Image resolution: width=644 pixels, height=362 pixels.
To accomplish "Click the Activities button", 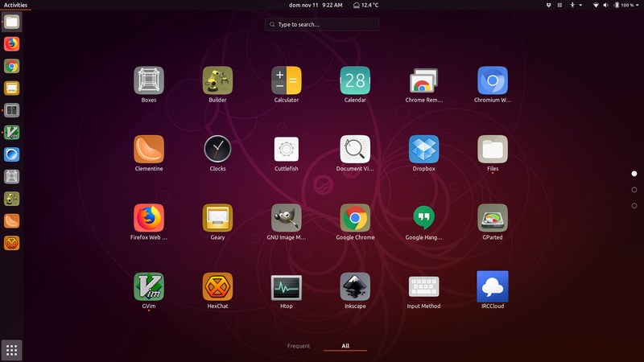I will click(15, 5).
